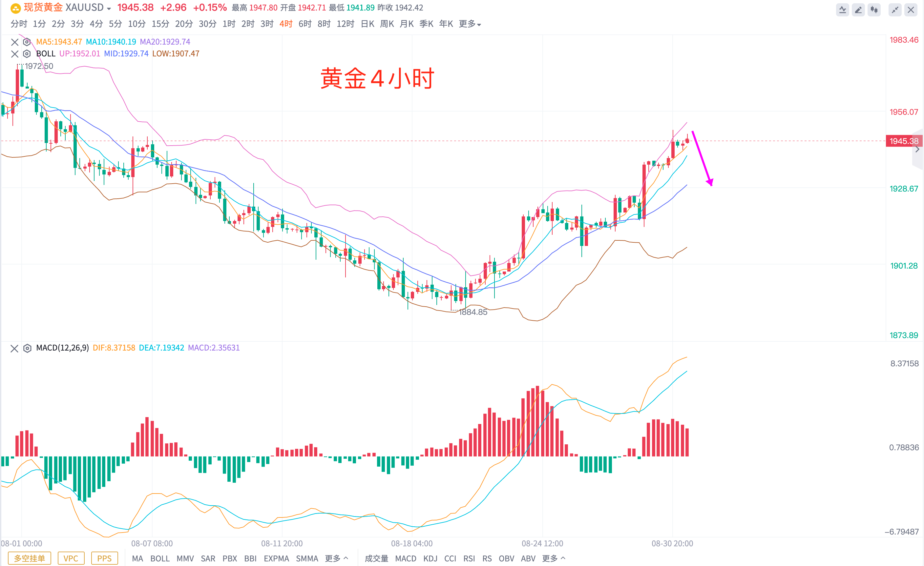Open the XAUUSD symbol dropdown arrow
This screenshot has height=566, width=924.
pos(109,9)
